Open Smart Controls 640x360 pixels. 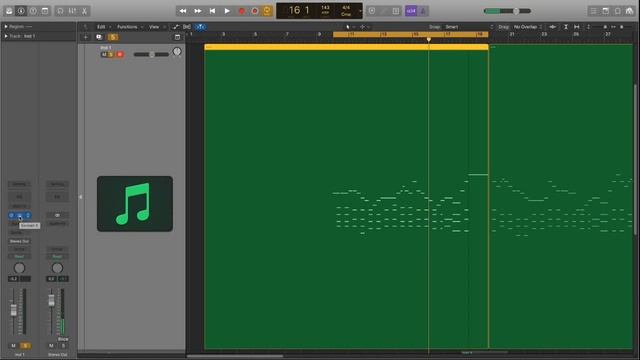coord(60,11)
